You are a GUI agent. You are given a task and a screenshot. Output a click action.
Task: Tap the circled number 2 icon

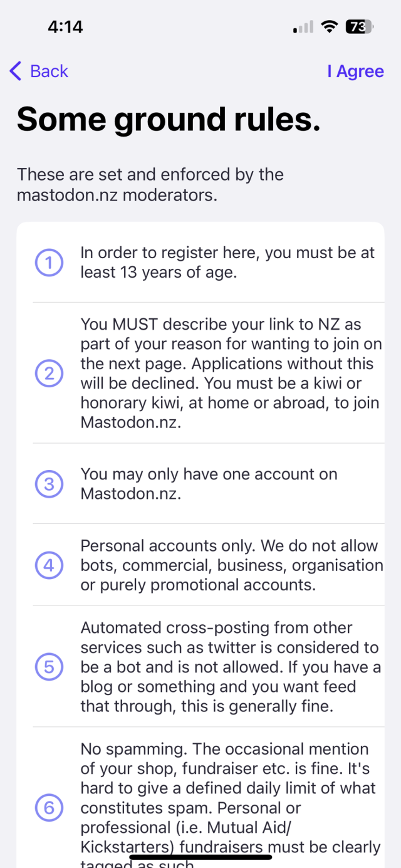coord(48,374)
